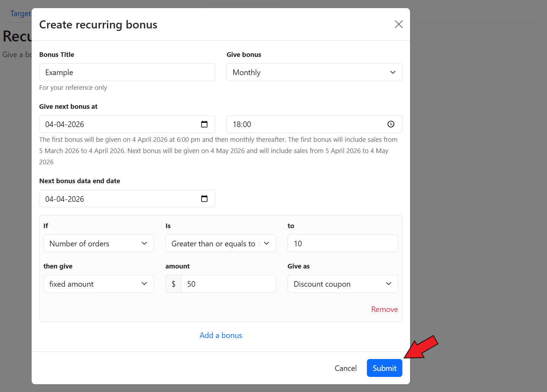Screen dimensions: 547x392
Task: Click the Next bonus data end date field
Action: coord(119,199)
